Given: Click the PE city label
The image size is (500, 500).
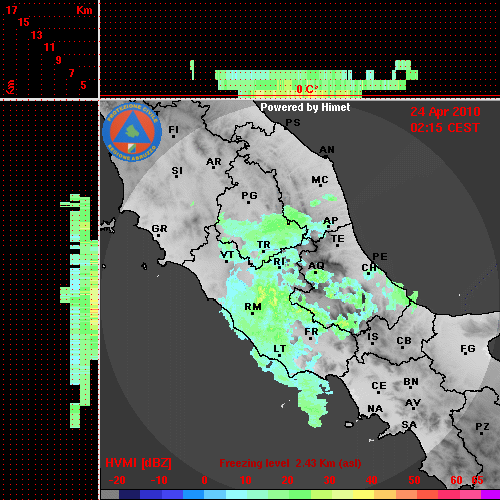Looking at the screenshot, I should pyautogui.click(x=380, y=256).
